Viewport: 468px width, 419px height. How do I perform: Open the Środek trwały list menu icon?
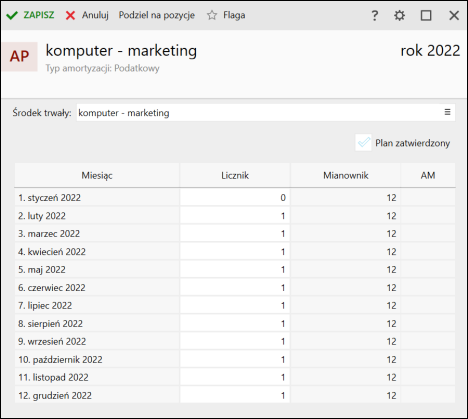click(x=447, y=112)
